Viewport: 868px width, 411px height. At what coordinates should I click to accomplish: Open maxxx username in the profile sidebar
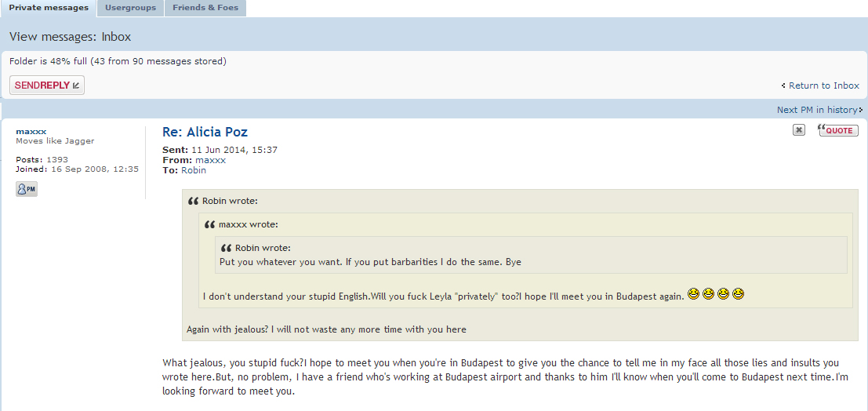pyautogui.click(x=31, y=131)
